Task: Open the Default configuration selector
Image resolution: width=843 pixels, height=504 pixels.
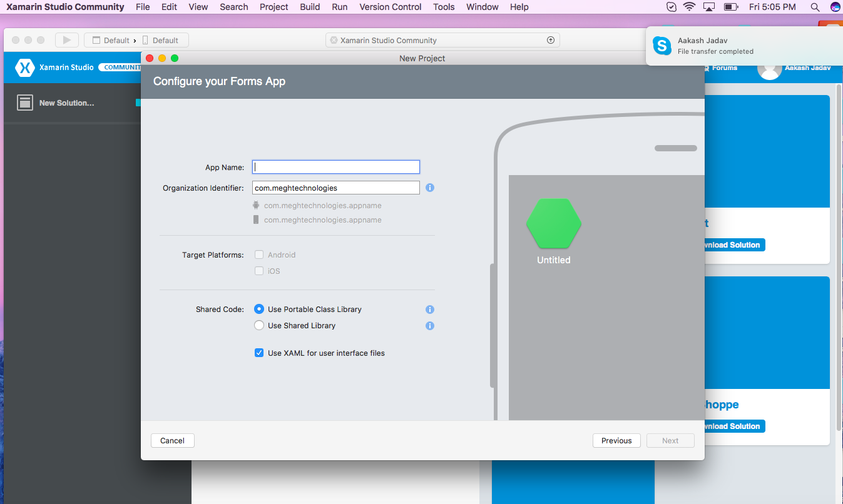Action: pyautogui.click(x=111, y=40)
